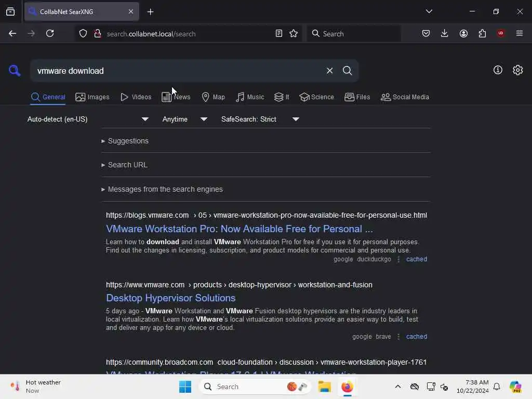This screenshot has height=399, width=532.
Task: Open Desktop Hypervisor Solutions result link
Action: pyautogui.click(x=170, y=298)
